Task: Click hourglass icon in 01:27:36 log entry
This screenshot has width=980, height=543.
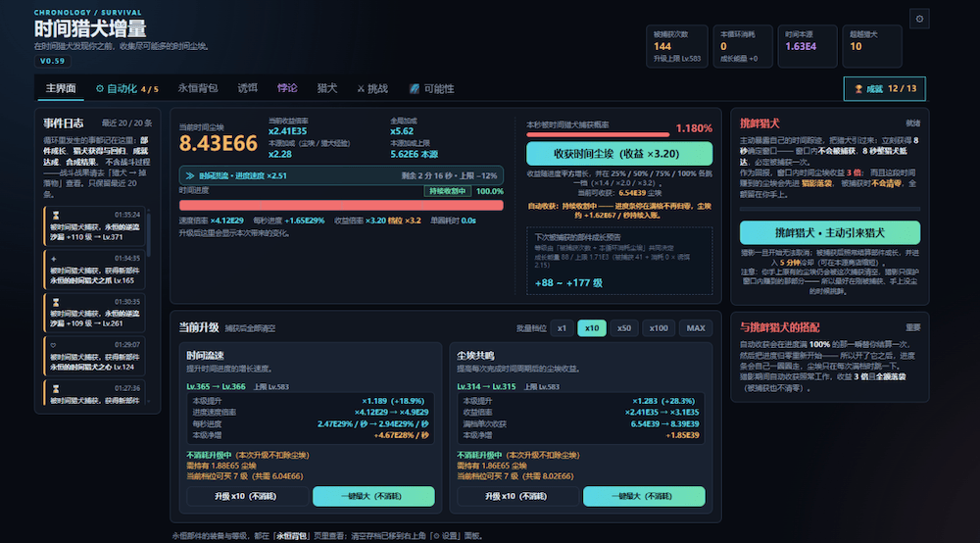Action: coord(56,388)
